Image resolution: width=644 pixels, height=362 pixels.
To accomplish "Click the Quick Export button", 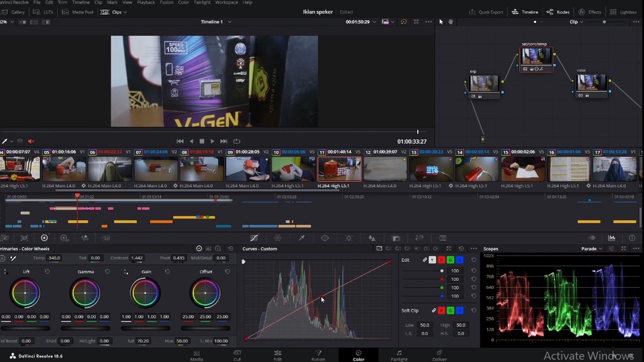I will tap(486, 12).
